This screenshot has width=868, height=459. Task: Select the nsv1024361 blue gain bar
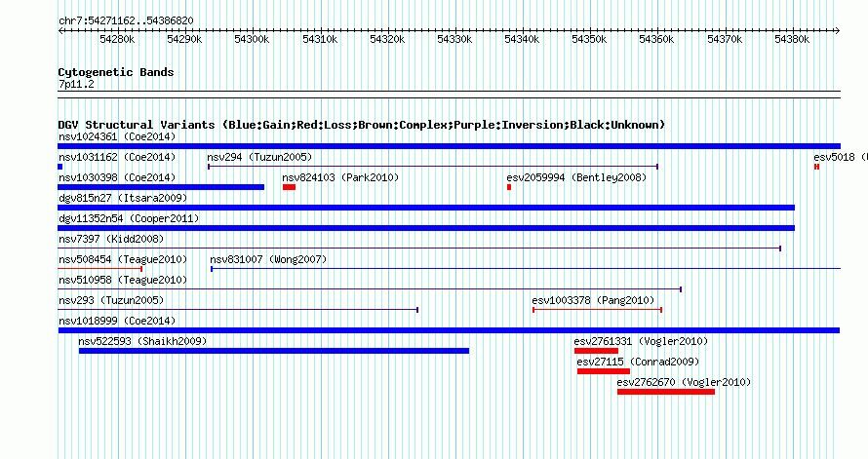pyautogui.click(x=449, y=146)
